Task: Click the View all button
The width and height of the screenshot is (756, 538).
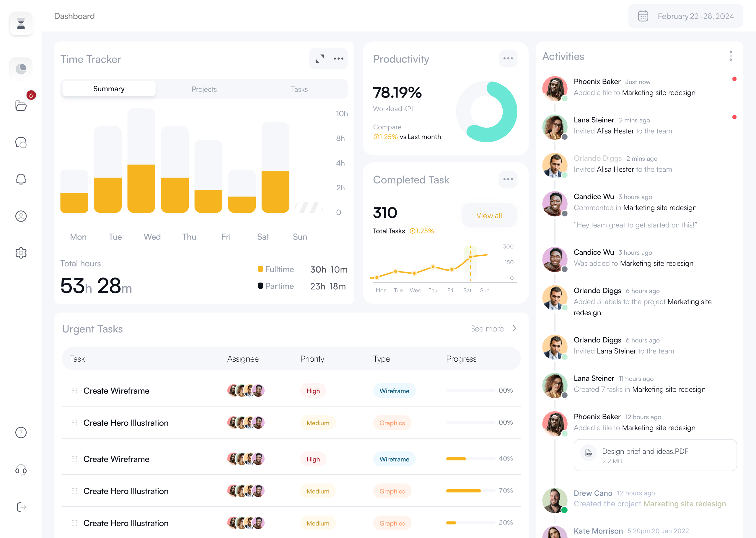Action: tap(489, 215)
